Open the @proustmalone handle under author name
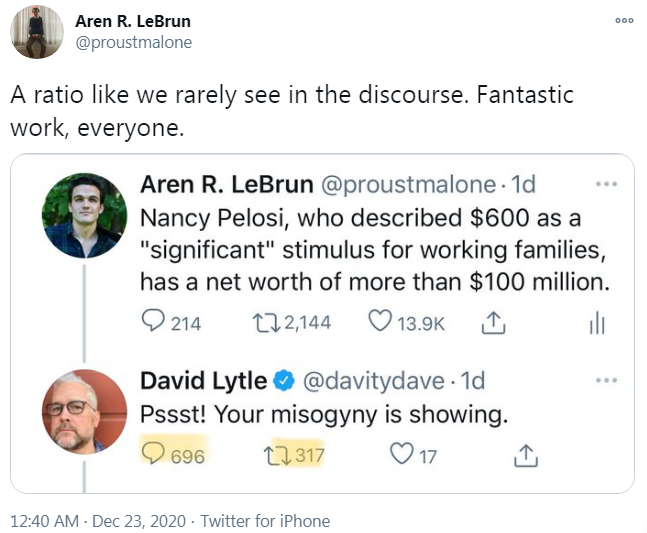 [x=134, y=43]
